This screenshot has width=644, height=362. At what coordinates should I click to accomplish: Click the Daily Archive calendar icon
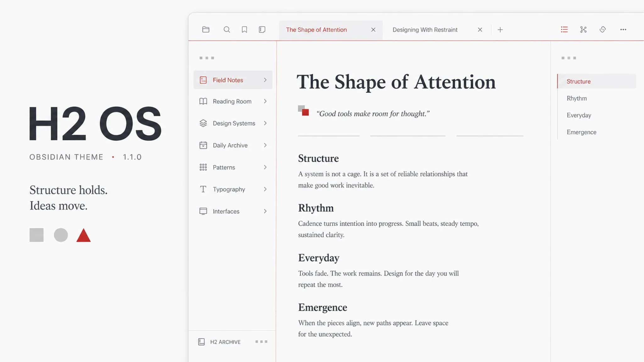(203, 145)
